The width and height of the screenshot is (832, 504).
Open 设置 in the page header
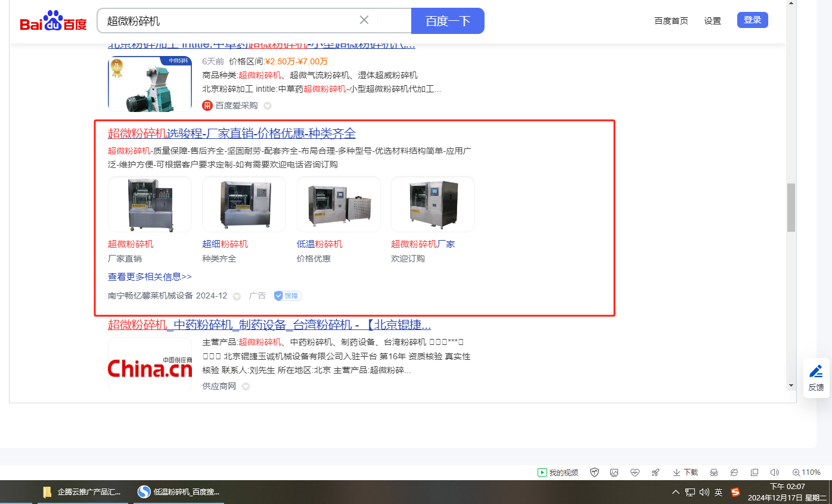click(x=712, y=21)
